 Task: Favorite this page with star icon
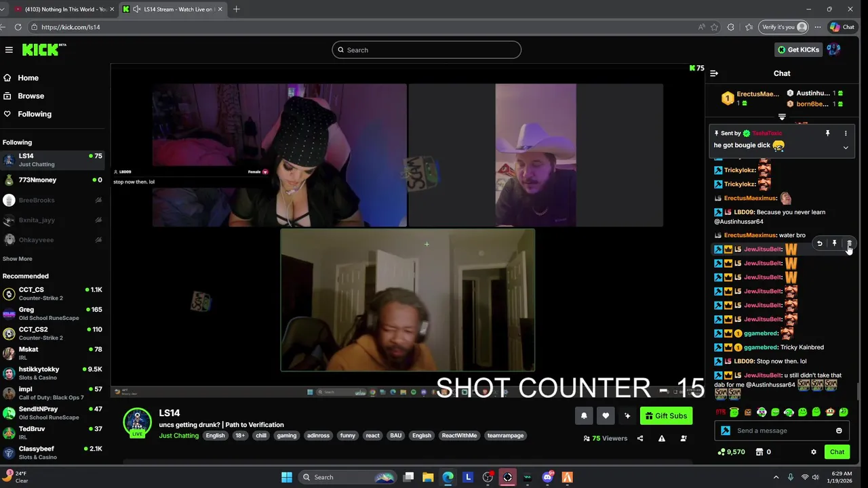coord(714,27)
